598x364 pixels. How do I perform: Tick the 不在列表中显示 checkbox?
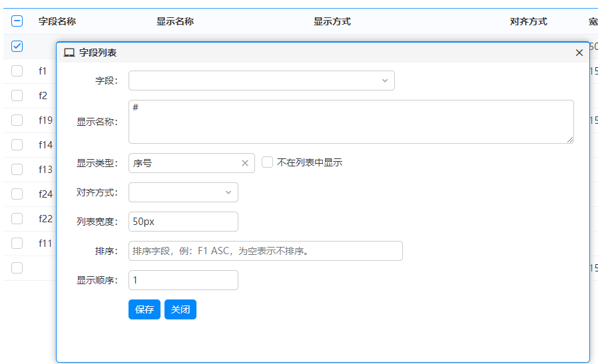click(267, 162)
